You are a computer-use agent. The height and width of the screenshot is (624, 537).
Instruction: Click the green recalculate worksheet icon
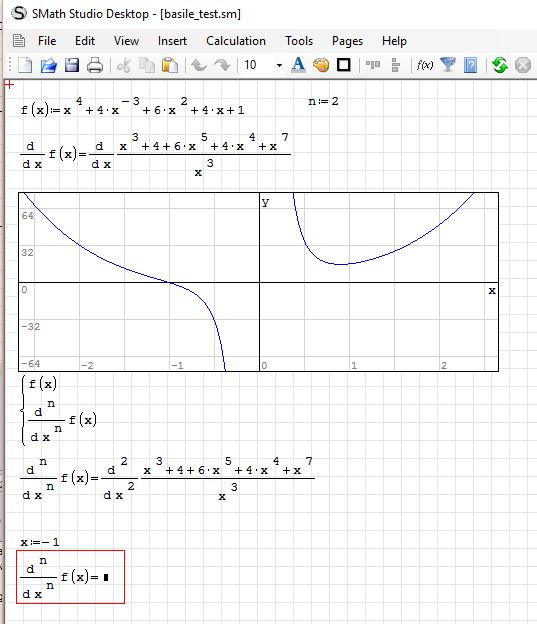[x=500, y=65]
